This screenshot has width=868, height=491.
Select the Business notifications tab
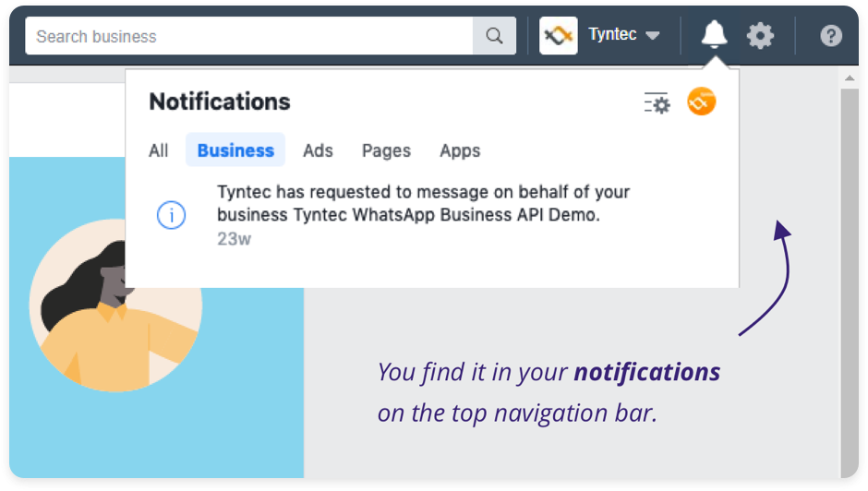[235, 150]
